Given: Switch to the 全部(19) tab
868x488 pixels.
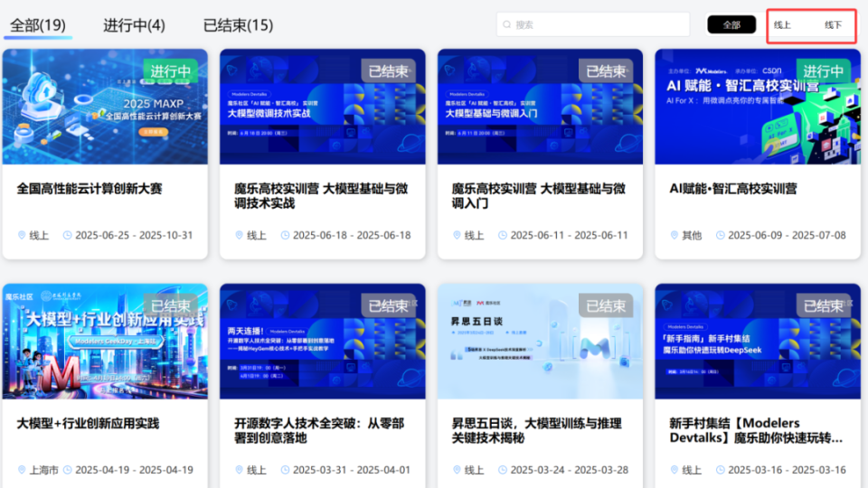Looking at the screenshot, I should pyautogui.click(x=38, y=25).
